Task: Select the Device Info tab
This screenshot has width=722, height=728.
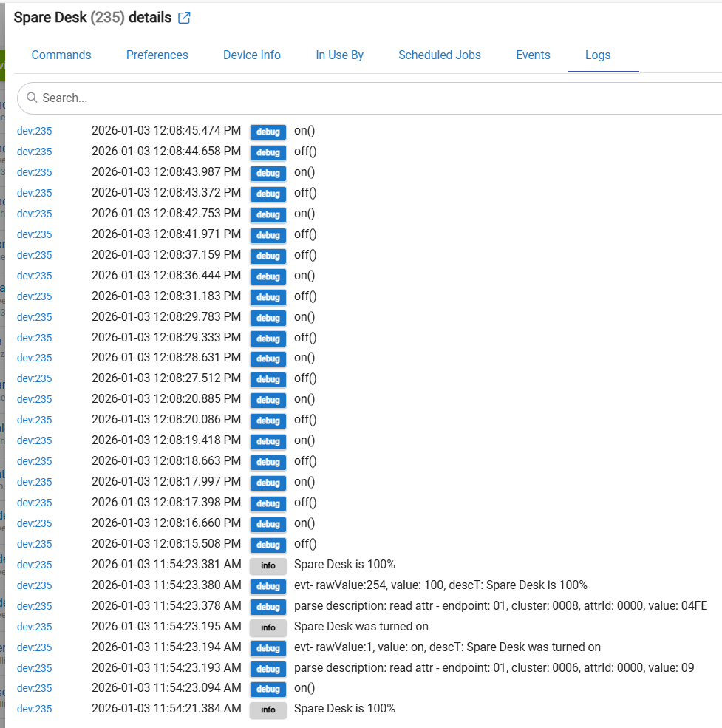Action: pos(252,55)
